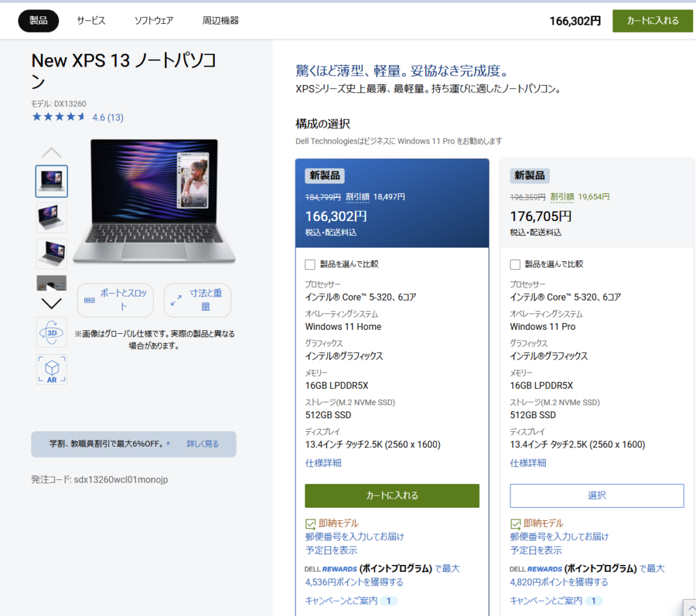Click the 割引額 19,654円 discount label
This screenshot has height=616, width=696.
click(580, 196)
